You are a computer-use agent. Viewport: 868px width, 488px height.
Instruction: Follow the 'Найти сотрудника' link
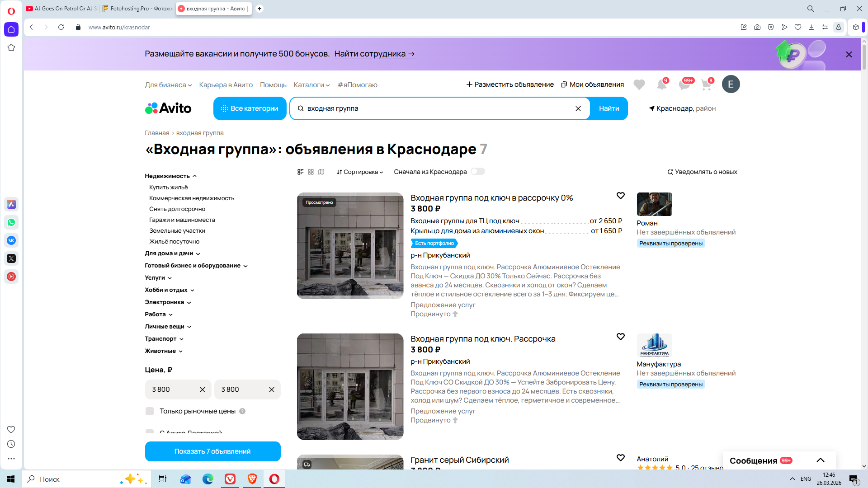pos(374,54)
